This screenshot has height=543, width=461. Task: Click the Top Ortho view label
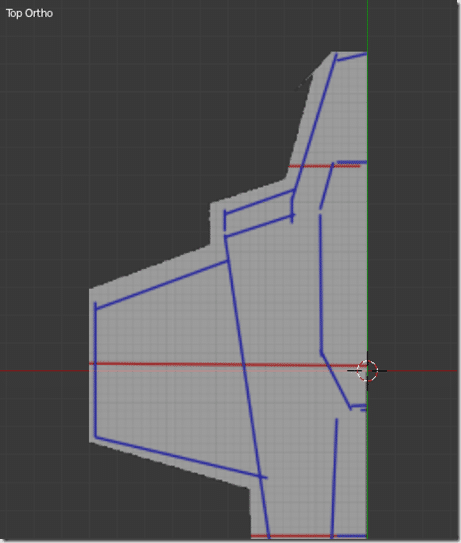pyautogui.click(x=29, y=14)
